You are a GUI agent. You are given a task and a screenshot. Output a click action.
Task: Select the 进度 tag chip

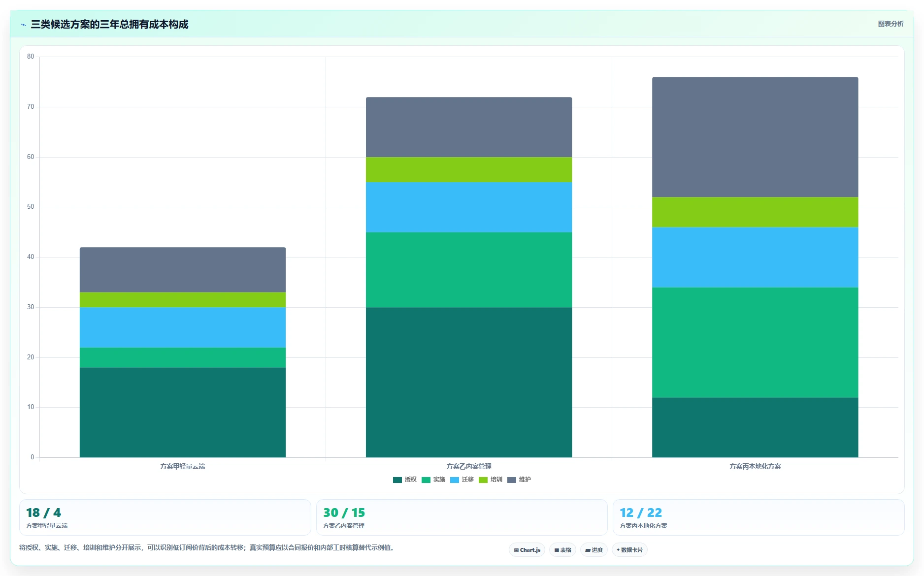[594, 550]
